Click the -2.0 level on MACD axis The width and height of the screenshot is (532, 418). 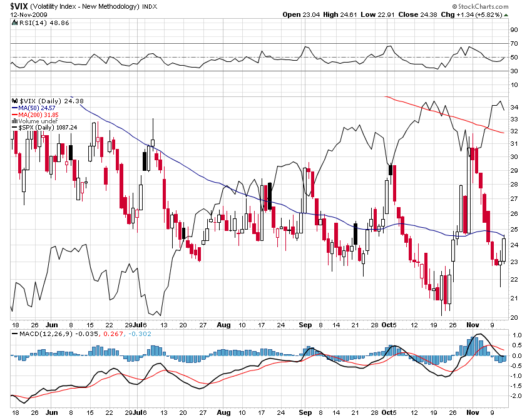click(x=516, y=396)
